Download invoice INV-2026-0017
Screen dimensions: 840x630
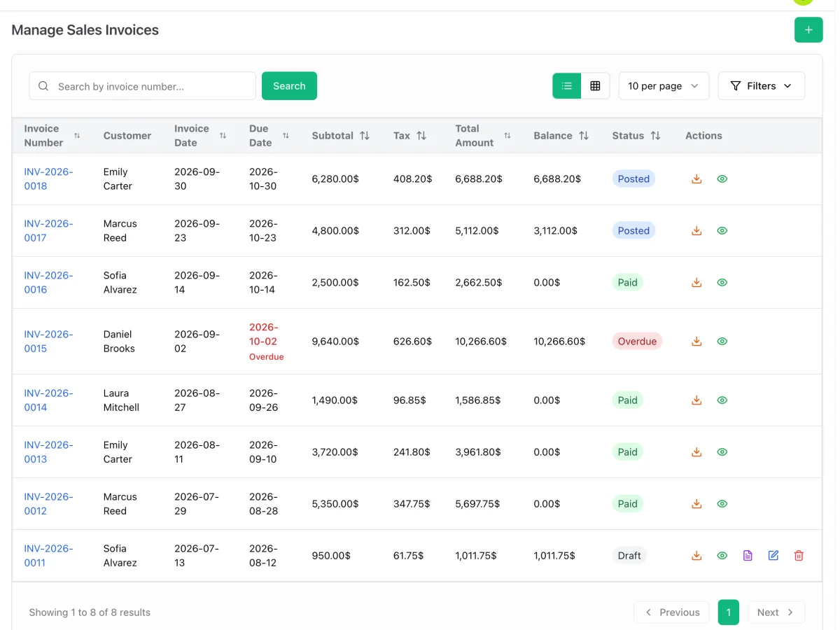click(x=696, y=231)
